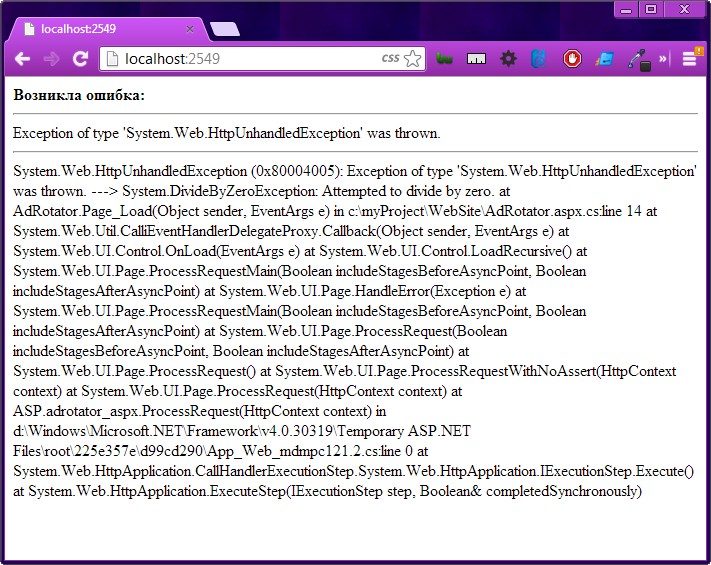
Task: Select the localhost:2549 tab
Action: point(107,29)
